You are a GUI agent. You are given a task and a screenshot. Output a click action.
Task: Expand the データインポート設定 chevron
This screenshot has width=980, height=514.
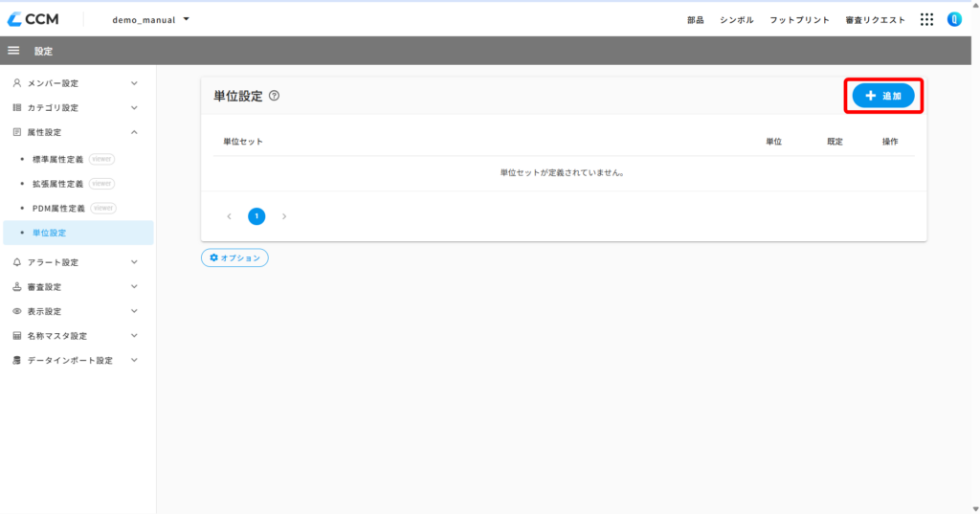(134, 360)
